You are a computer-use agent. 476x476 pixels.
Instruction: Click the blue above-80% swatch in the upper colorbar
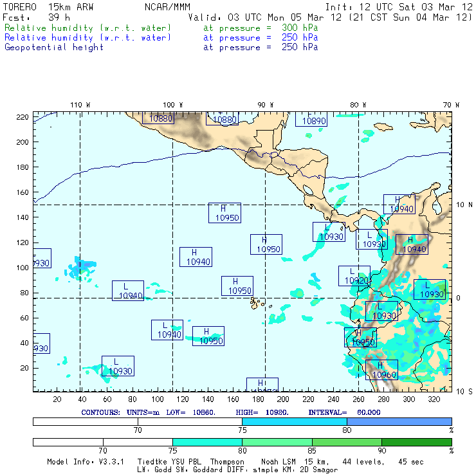(x=399, y=421)
